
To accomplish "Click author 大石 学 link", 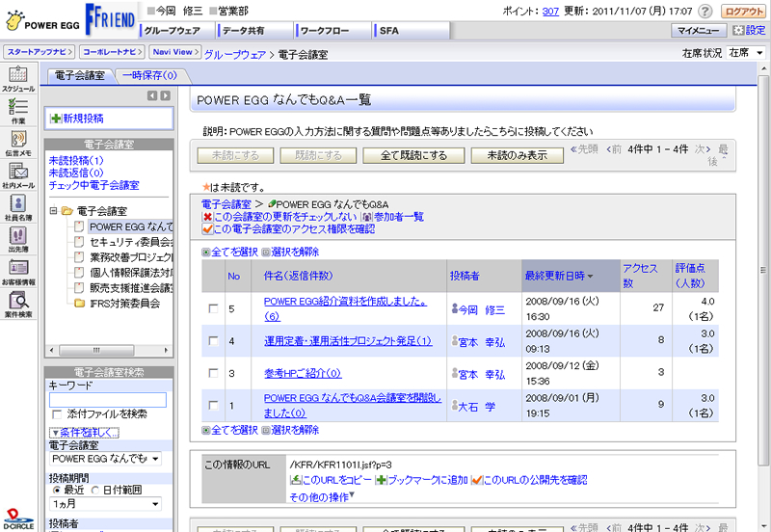I will [x=476, y=407].
